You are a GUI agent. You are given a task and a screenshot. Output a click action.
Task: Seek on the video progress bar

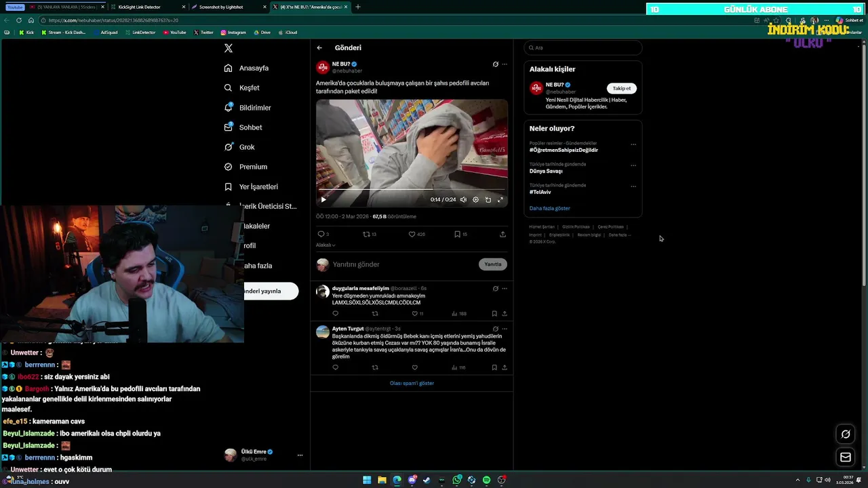412,189
